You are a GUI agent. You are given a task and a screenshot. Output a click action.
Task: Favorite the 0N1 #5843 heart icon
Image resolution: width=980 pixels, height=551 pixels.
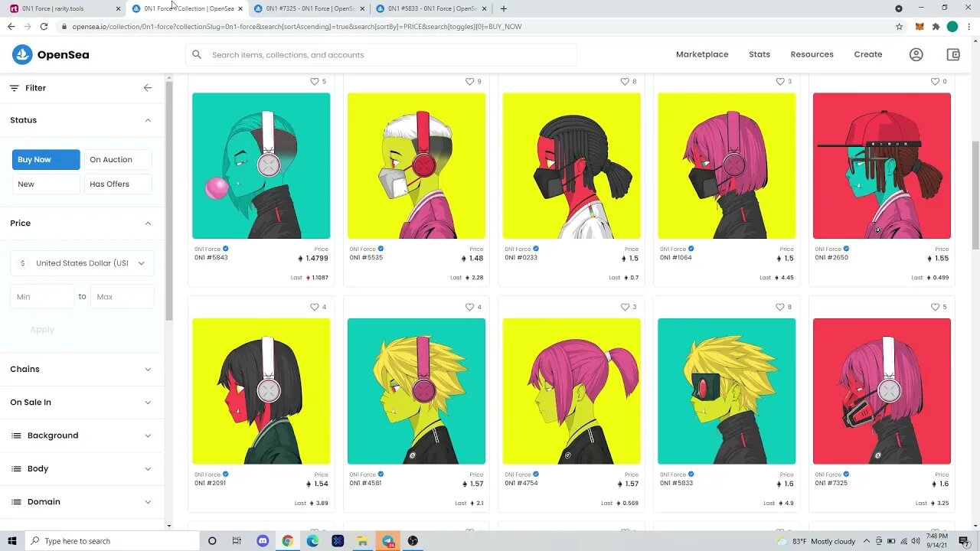[314, 81]
